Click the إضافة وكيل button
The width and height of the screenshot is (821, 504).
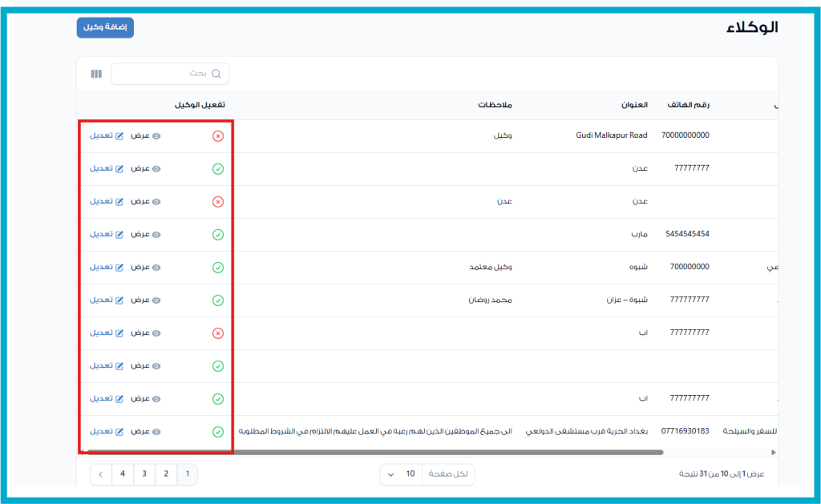point(105,27)
